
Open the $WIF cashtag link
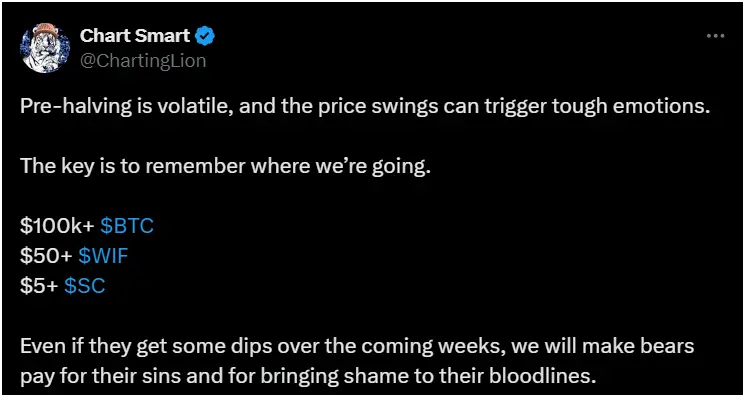tap(104, 257)
